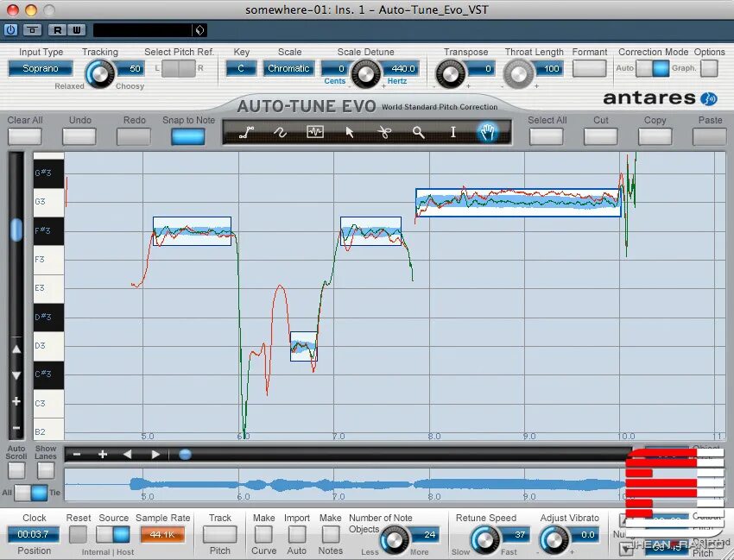The image size is (734, 560).
Task: Click the Clear All button
Action: coord(25,136)
